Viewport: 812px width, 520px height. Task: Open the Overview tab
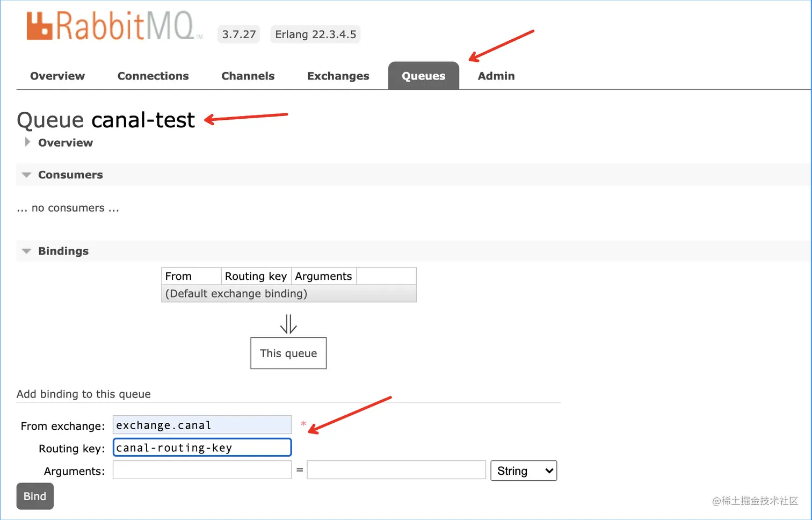[x=57, y=76]
